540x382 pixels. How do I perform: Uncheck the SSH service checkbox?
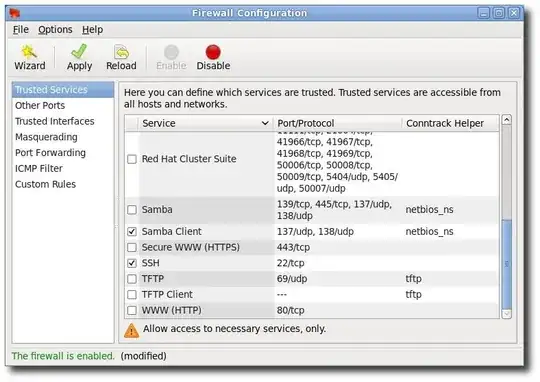click(x=132, y=263)
